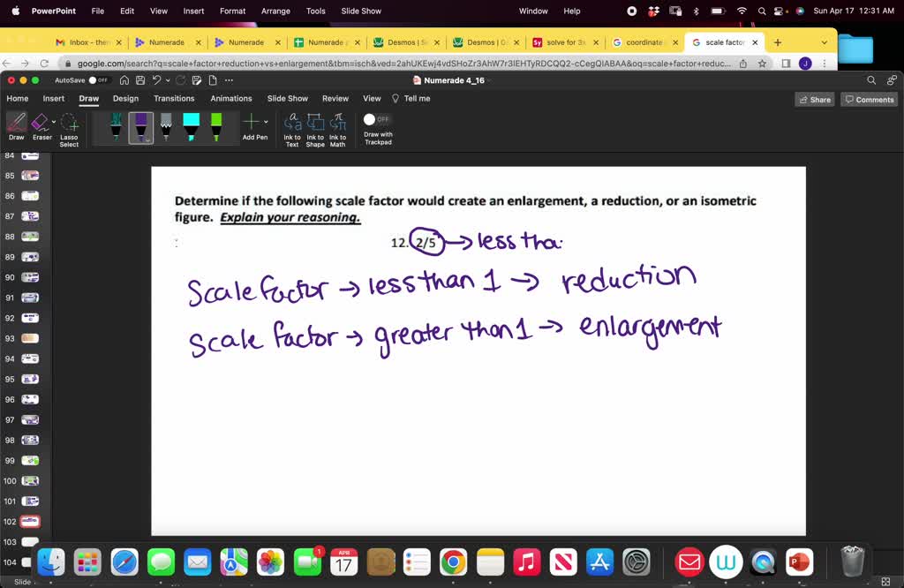
Task: Open Google Chrome from the Dock
Action: pyautogui.click(x=453, y=562)
